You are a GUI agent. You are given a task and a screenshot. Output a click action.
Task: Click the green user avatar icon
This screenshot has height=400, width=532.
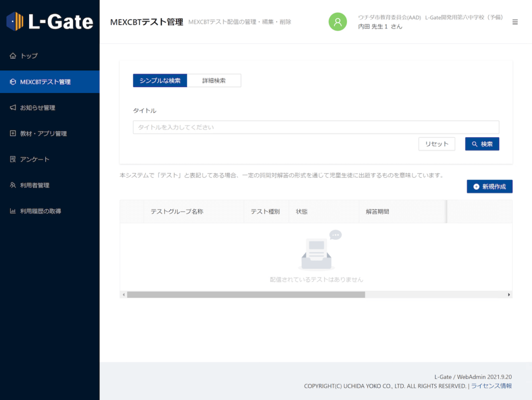tap(338, 22)
